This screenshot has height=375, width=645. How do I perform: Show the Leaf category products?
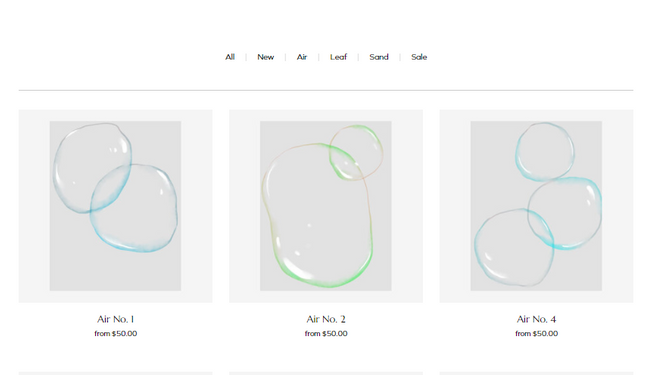(x=338, y=57)
